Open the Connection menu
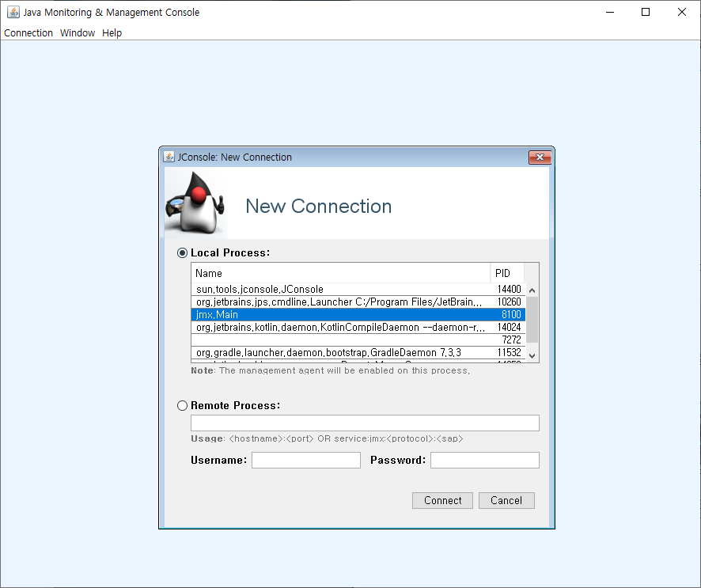The image size is (701, 588). pos(28,32)
